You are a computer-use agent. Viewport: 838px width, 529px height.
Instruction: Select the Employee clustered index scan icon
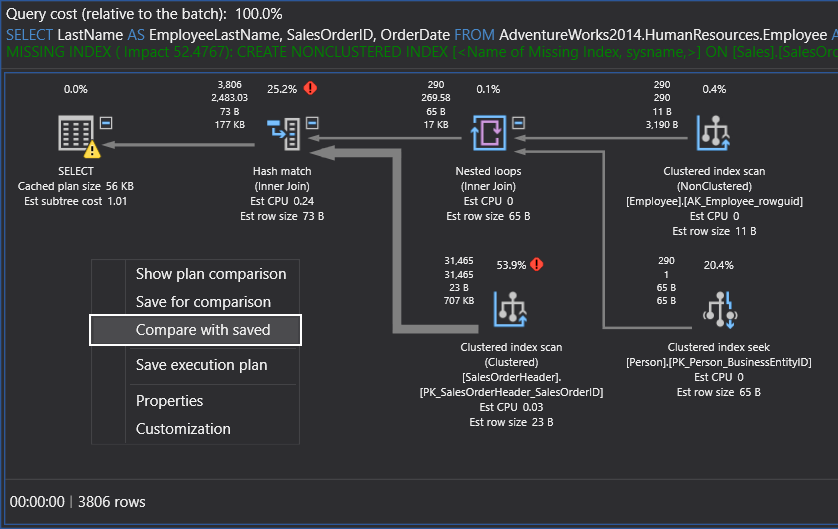713,133
